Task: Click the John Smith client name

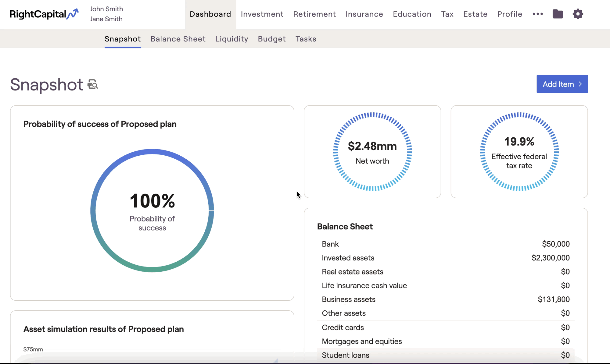Action: [x=106, y=9]
